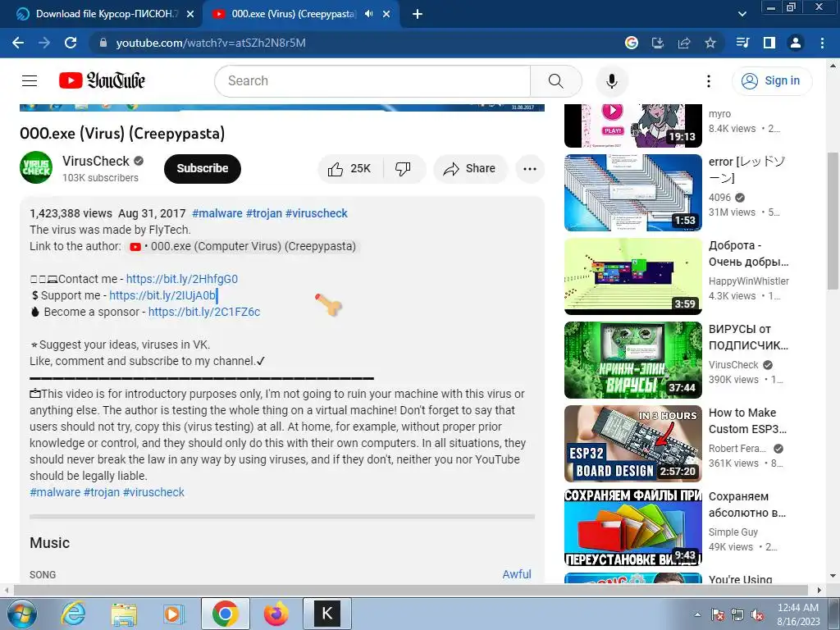Click the Subscribe button
This screenshot has width=840, height=630.
point(203,169)
